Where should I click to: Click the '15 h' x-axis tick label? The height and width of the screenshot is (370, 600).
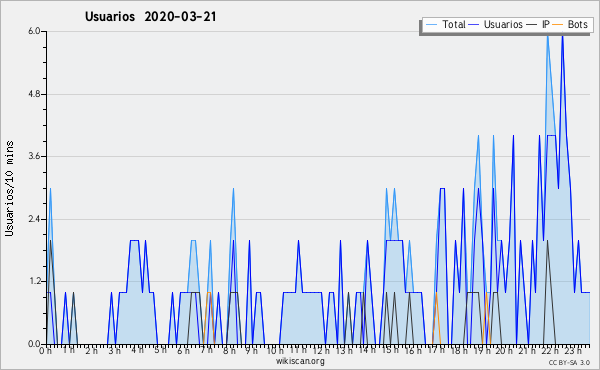click(390, 350)
